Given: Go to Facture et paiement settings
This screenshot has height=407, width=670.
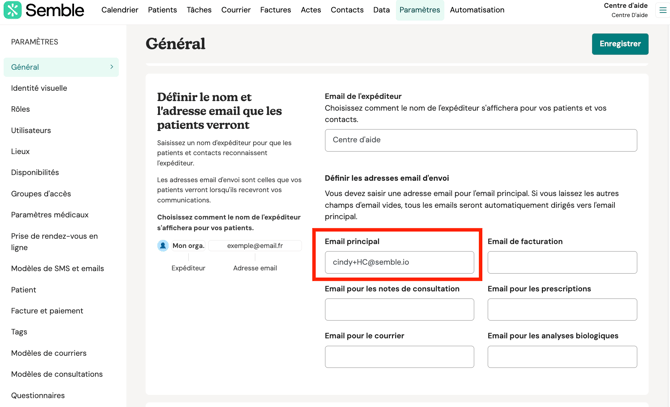Looking at the screenshot, I should [47, 311].
